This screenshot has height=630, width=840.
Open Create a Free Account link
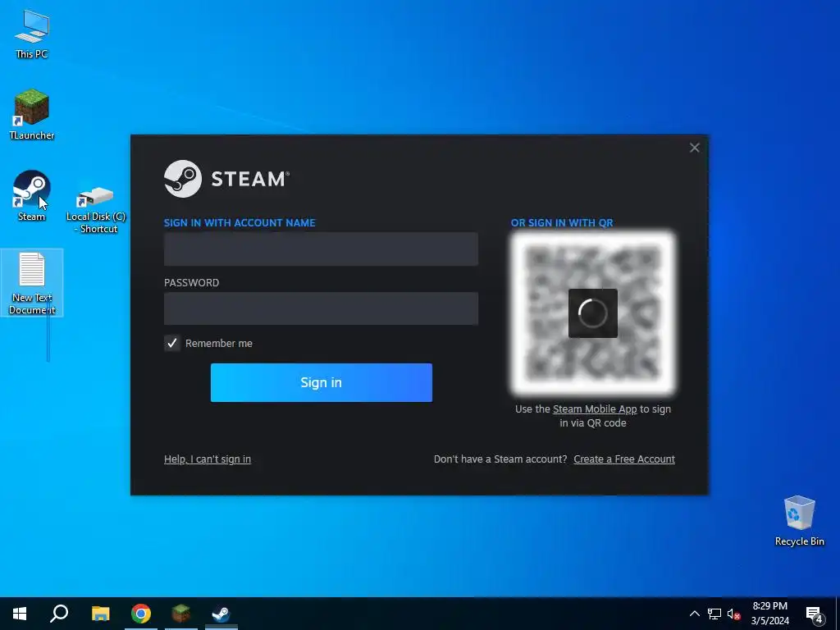click(624, 459)
